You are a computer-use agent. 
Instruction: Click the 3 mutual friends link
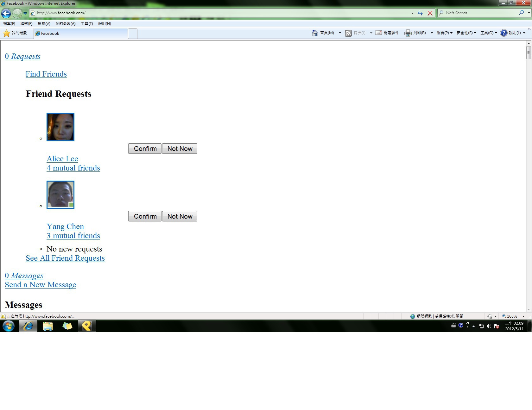73,236
